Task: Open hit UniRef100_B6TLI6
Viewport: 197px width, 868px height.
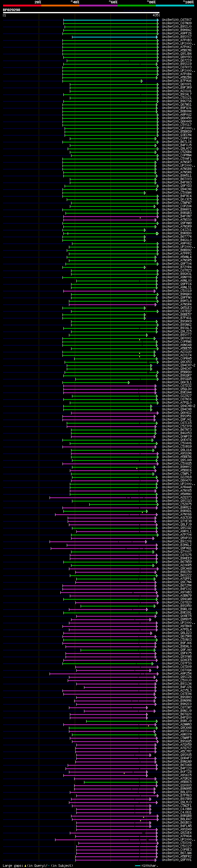Action: (x=176, y=142)
